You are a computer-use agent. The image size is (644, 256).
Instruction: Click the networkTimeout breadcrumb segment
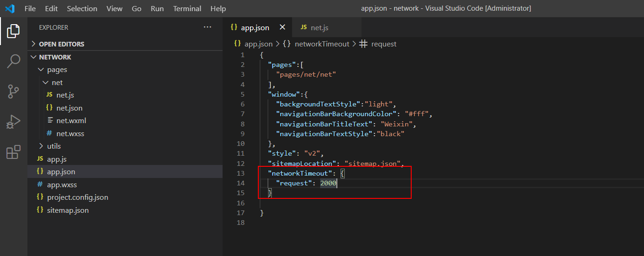pyautogui.click(x=322, y=44)
